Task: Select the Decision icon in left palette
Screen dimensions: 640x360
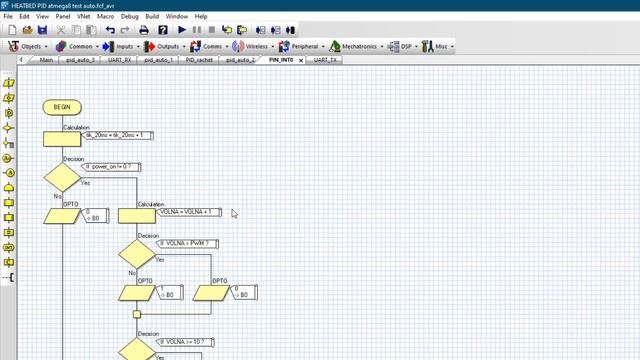Action: click(x=9, y=128)
